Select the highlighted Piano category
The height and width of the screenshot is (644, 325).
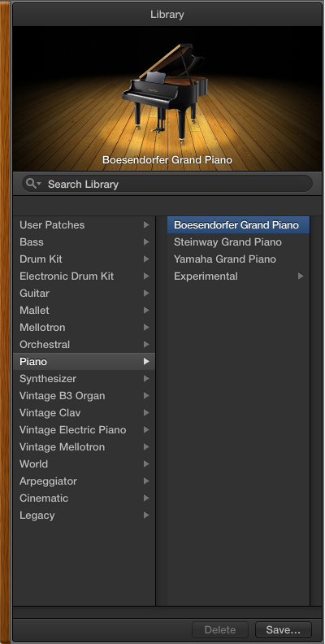(84, 361)
